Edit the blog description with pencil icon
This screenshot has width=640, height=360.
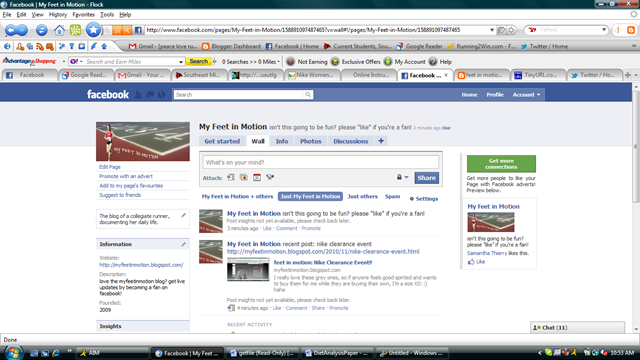tap(183, 215)
